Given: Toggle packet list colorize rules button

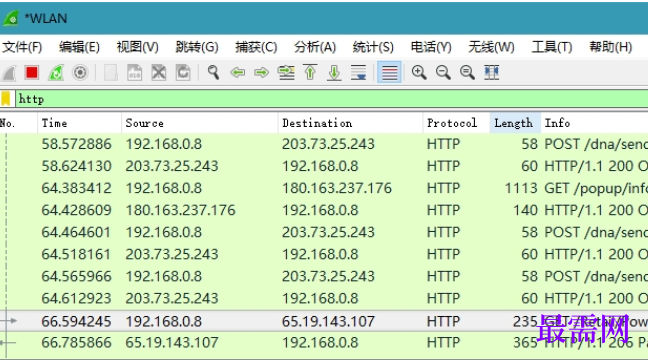Looking at the screenshot, I should point(389,72).
